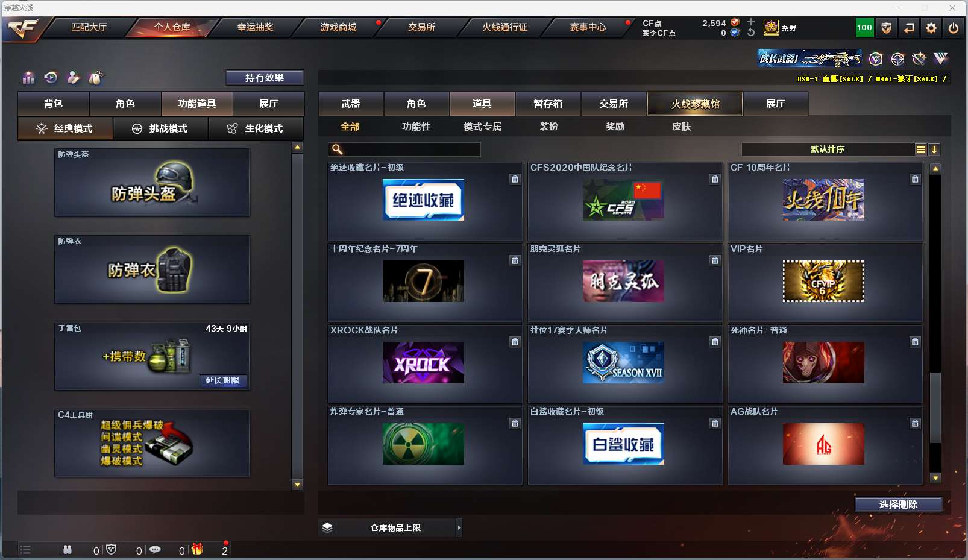
Task: Click trash icon on 排位17赛季大师名片
Action: [715, 342]
